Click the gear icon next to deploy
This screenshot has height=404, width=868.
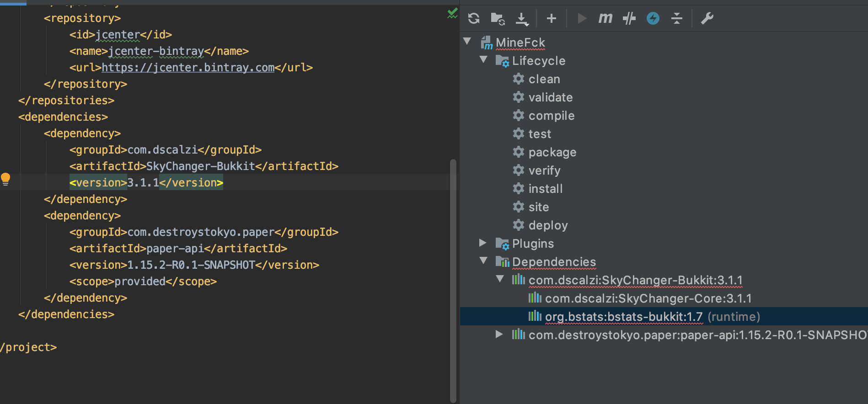tap(519, 225)
